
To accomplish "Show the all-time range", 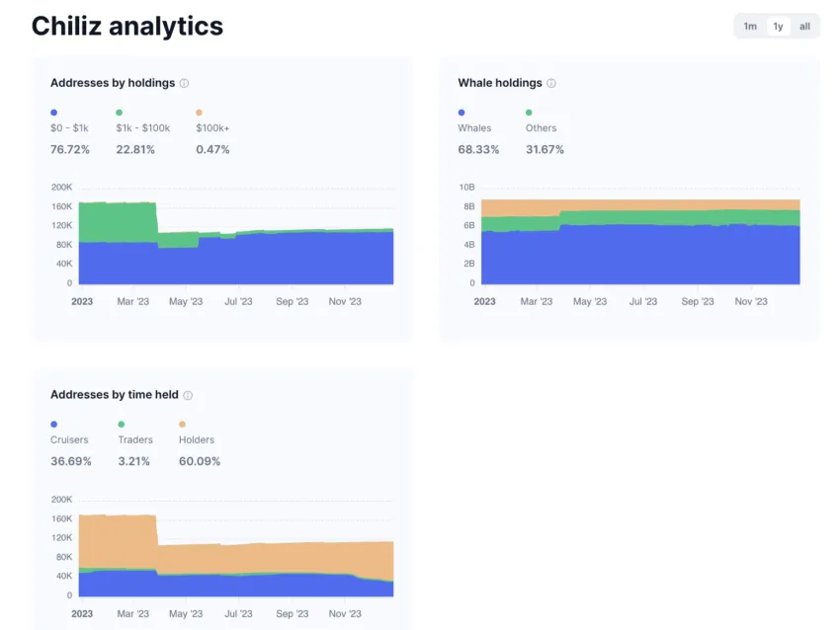I will (804, 27).
